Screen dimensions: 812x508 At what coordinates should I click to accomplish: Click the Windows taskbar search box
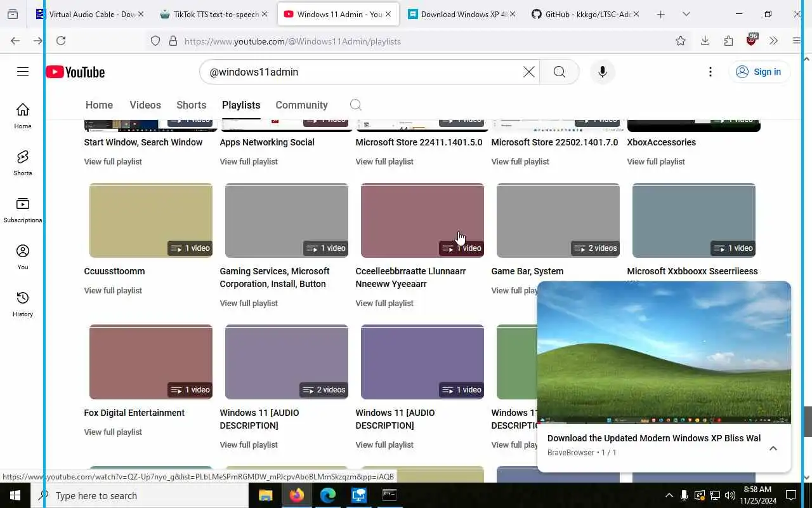(140, 495)
